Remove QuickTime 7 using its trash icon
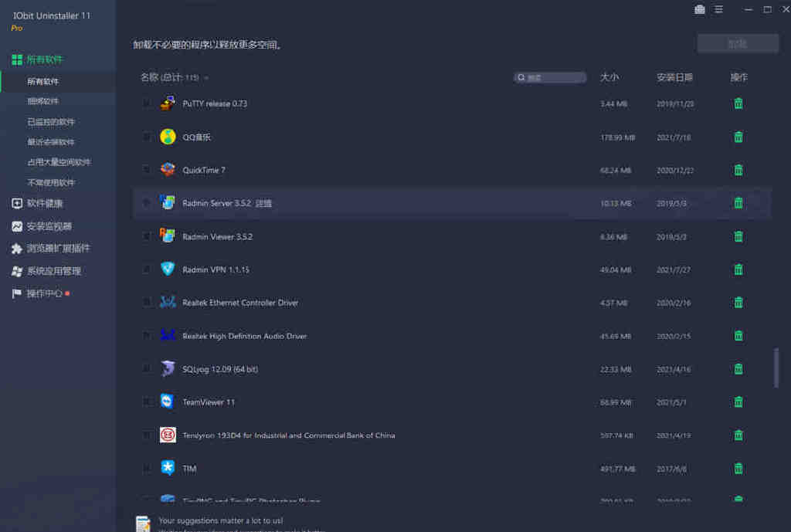Viewport: 791px width, 532px height. [738, 170]
